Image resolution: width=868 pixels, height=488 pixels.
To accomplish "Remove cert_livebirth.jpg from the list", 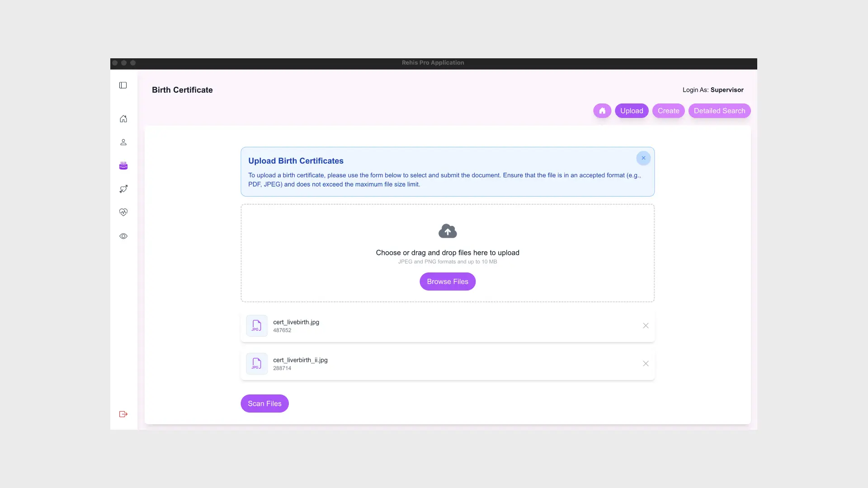I will pos(646,326).
